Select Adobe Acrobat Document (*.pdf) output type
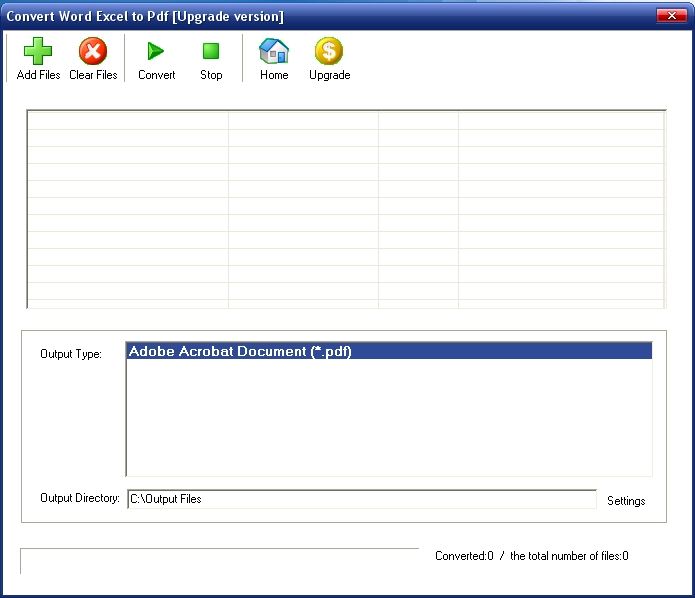The width and height of the screenshot is (695, 598). [389, 351]
